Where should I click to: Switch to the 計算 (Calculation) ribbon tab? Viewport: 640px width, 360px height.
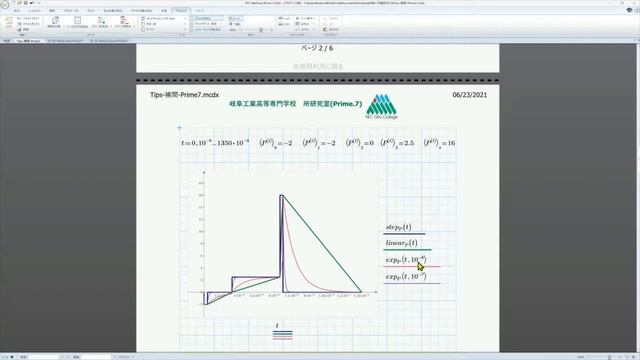point(164,11)
